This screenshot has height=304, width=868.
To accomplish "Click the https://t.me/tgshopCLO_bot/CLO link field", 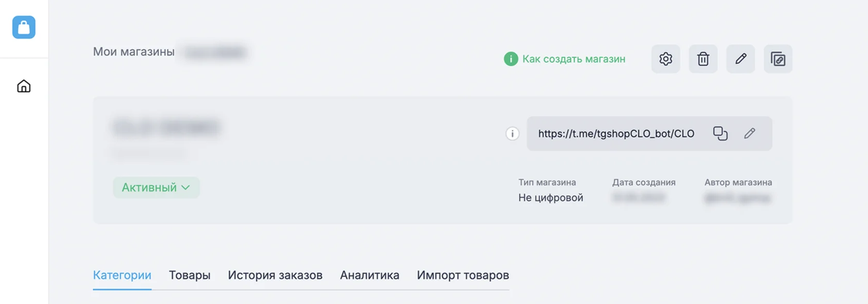I will pos(616,133).
